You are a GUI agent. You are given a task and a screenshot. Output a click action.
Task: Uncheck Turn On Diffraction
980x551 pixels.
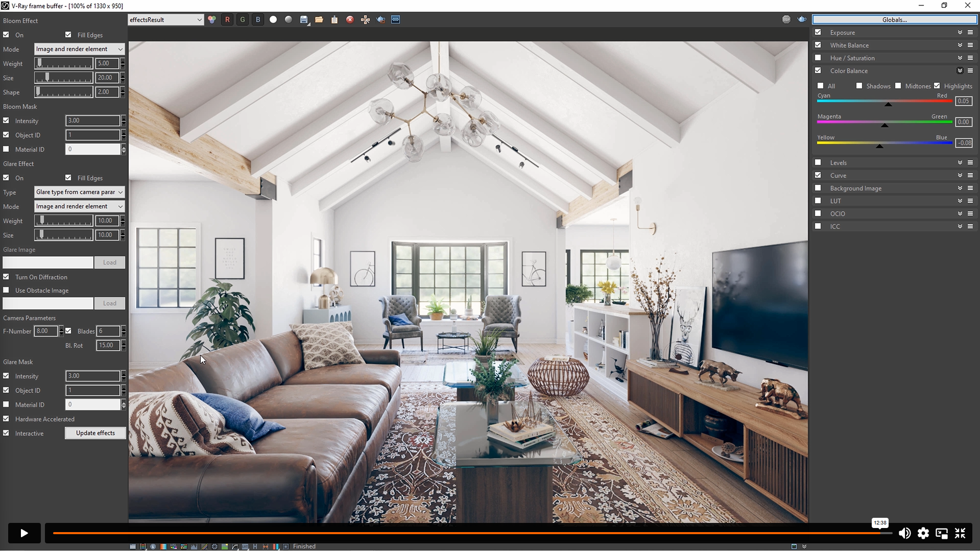coord(6,277)
